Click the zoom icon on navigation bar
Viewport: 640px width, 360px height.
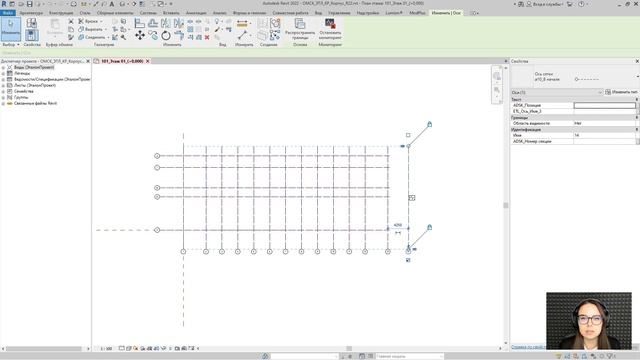pyautogui.click(x=497, y=90)
